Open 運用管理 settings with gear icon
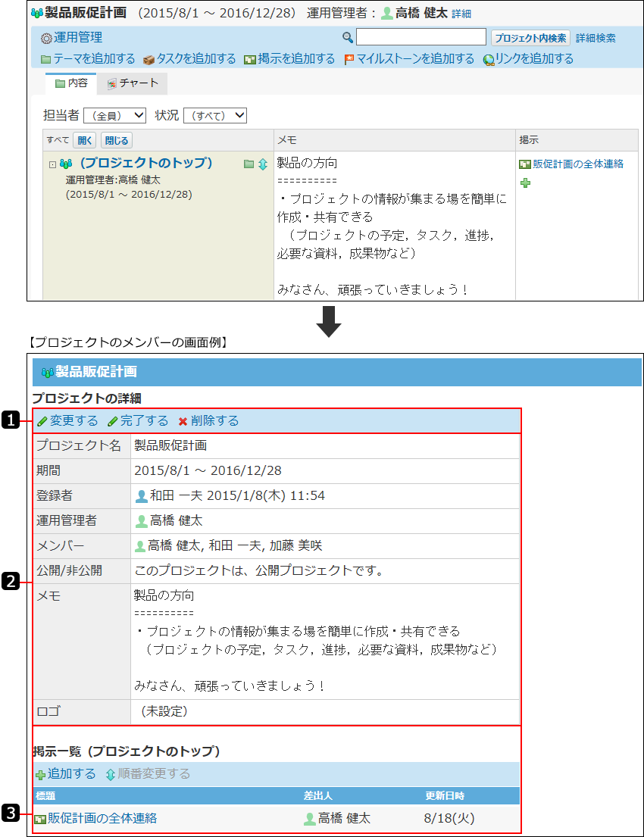This screenshot has width=644, height=837. [x=46, y=38]
